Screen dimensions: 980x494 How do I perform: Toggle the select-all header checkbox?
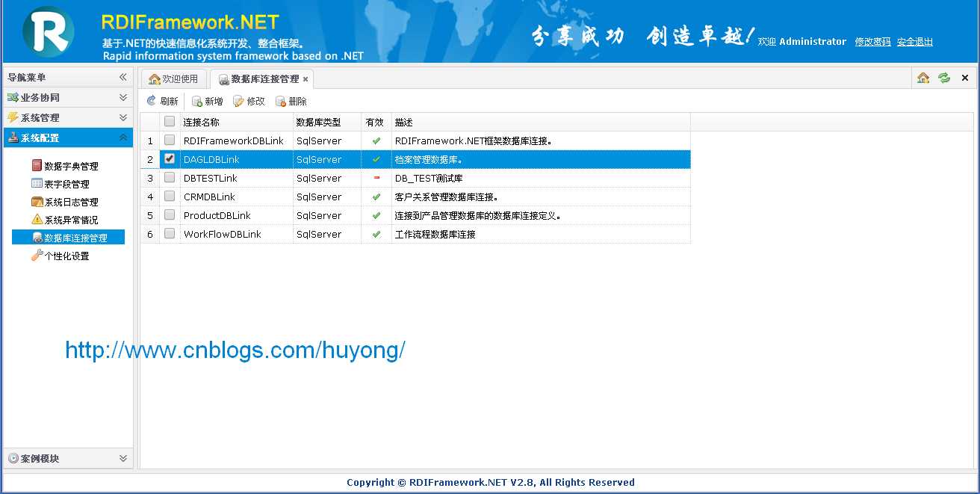[170, 121]
